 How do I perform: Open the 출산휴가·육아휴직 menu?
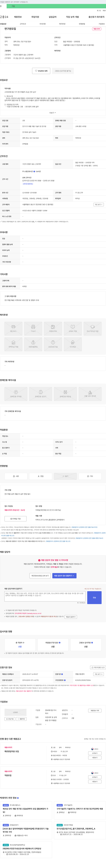(x=97, y=17)
